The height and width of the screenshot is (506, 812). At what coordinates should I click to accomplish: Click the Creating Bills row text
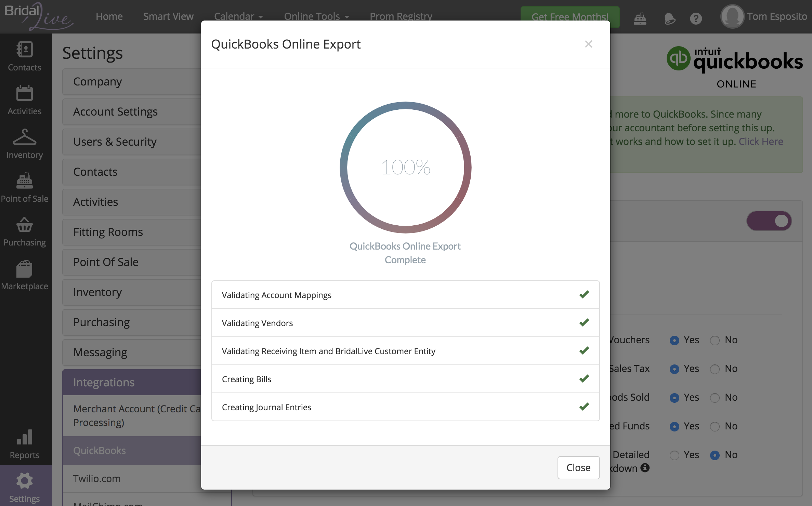[246, 379]
